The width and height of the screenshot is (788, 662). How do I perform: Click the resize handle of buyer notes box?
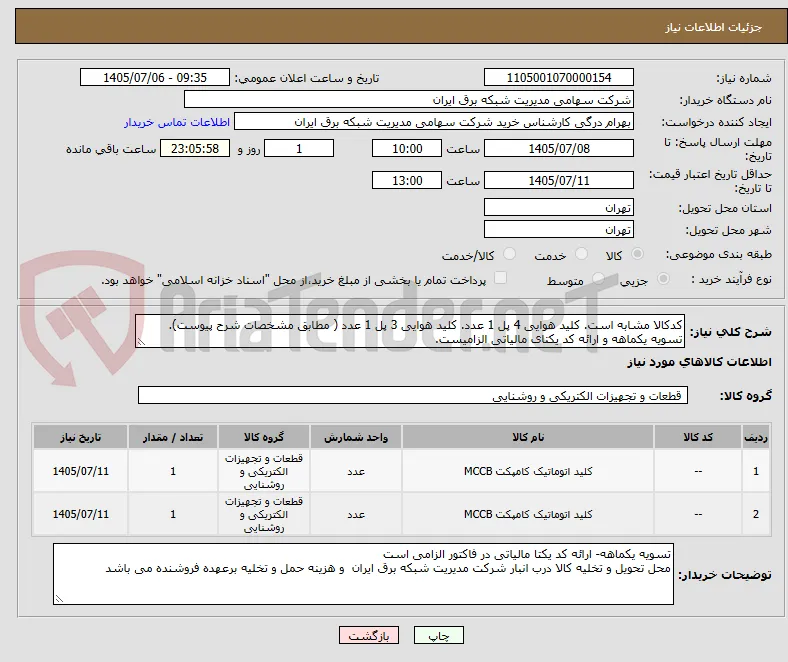[59, 598]
